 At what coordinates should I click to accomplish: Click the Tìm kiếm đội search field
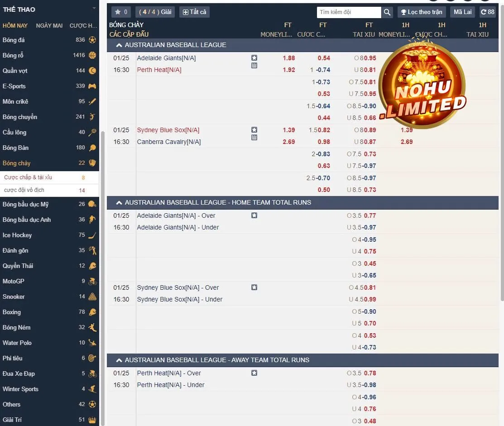349,12
